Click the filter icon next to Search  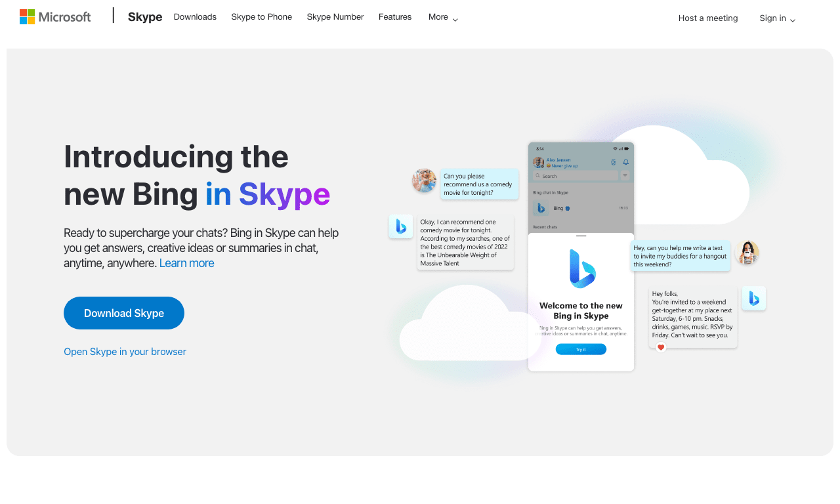coord(625,176)
